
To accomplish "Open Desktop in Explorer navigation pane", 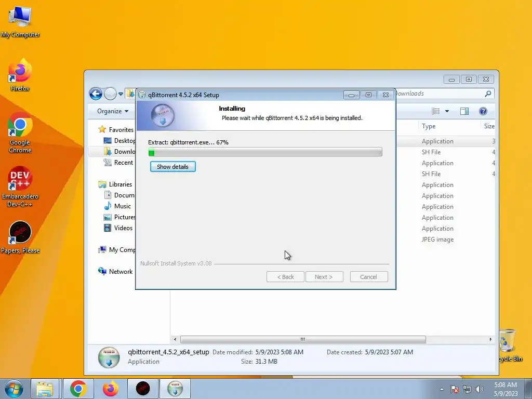I will coord(119,140).
